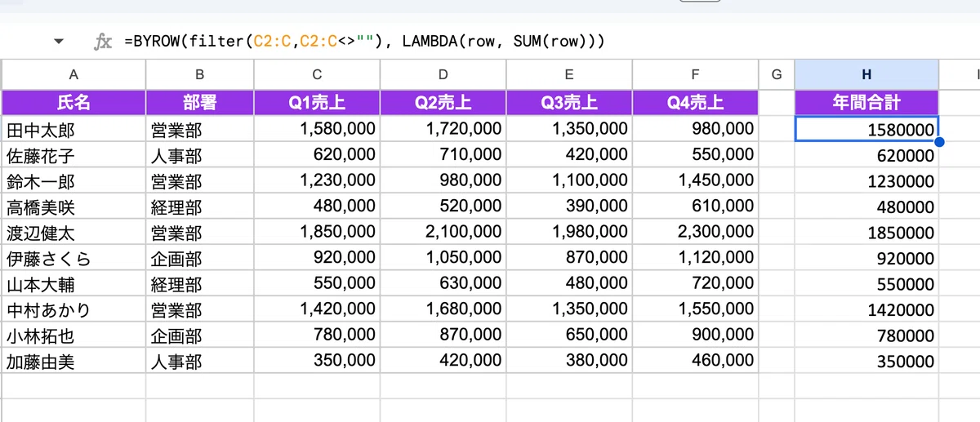Click 中村あかり's Q4 value 1,550,000
Screen dimensions: 980x422
pyautogui.click(x=695, y=310)
